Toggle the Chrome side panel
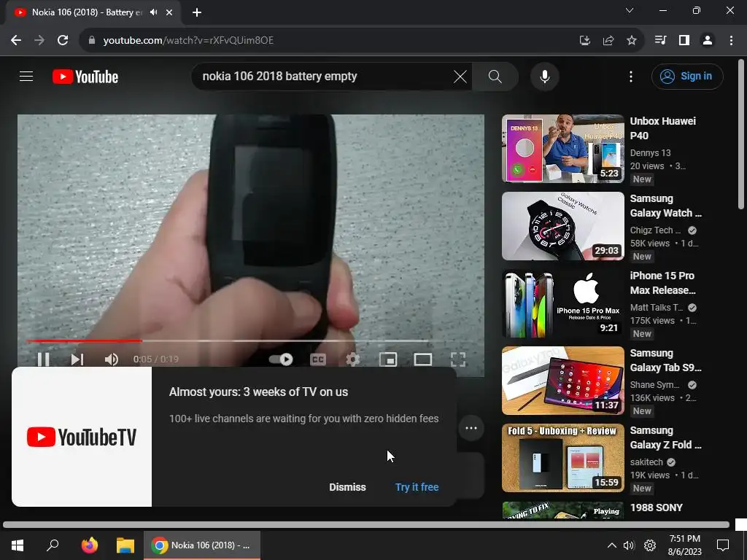Screen dimensions: 747x560 point(684,41)
